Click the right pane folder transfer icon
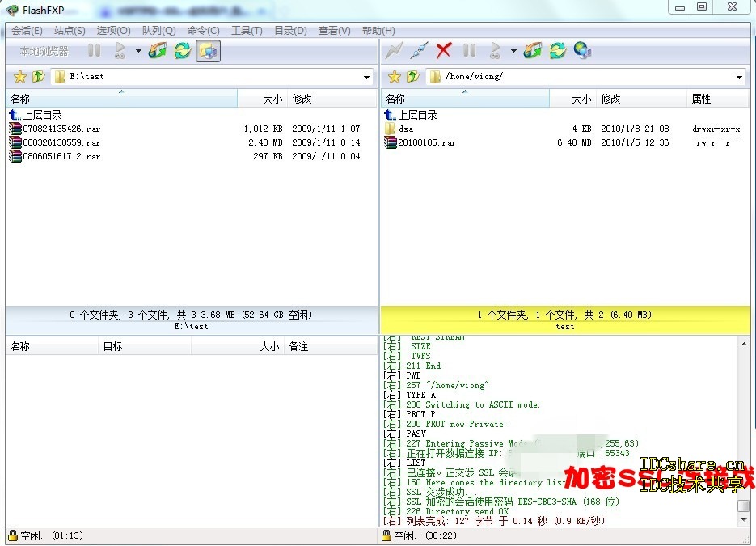The height and width of the screenshot is (546, 756). point(533,51)
